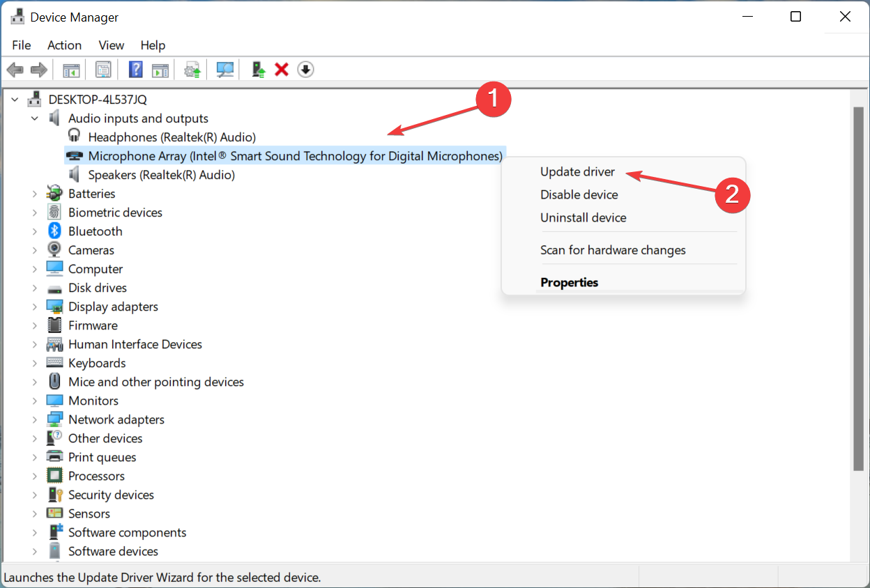
Task: Click the Cameras category icon
Action: click(54, 250)
